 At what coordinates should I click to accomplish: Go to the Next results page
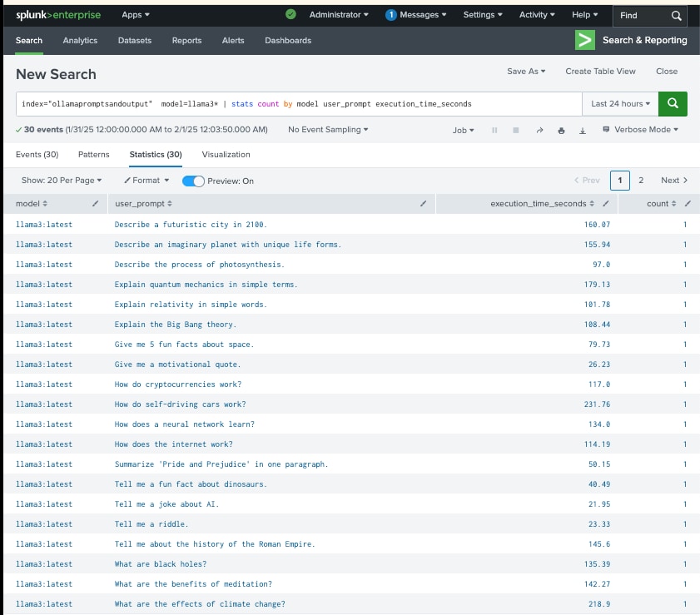click(x=674, y=181)
